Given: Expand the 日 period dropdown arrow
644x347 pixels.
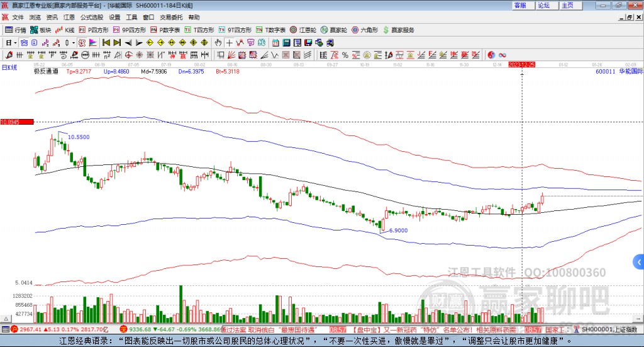Looking at the screenshot, I should click(16, 43).
